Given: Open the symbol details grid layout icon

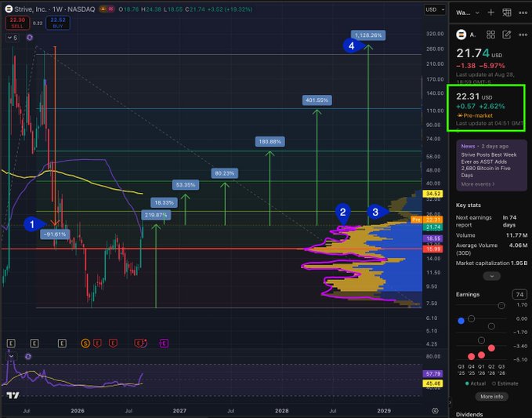Looking at the screenshot, I should click(491, 35).
